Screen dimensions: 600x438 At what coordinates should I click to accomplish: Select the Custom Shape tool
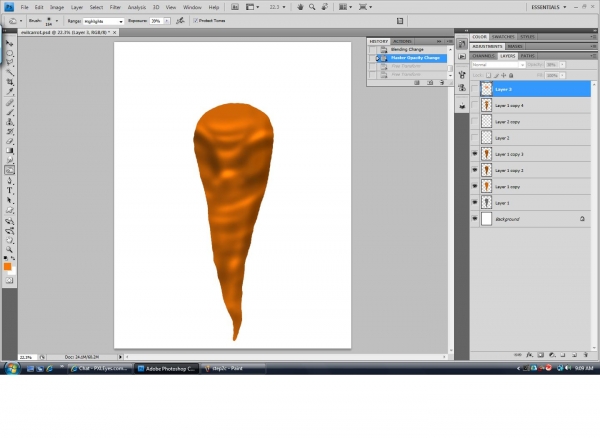10,210
